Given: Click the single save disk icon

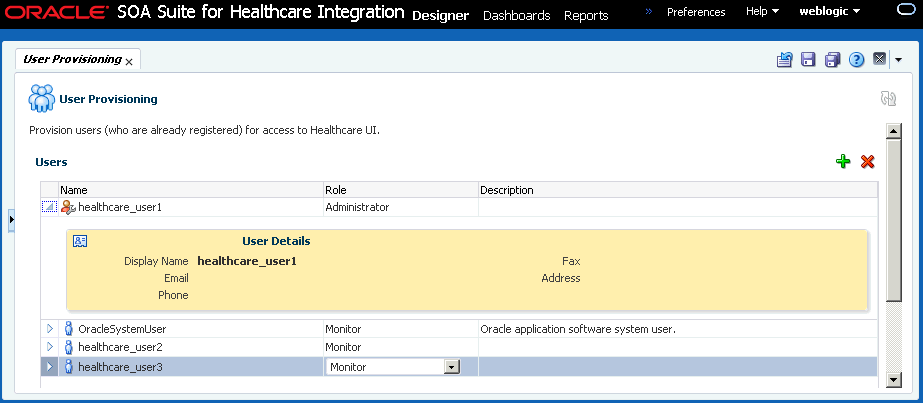Looking at the screenshot, I should (808, 59).
